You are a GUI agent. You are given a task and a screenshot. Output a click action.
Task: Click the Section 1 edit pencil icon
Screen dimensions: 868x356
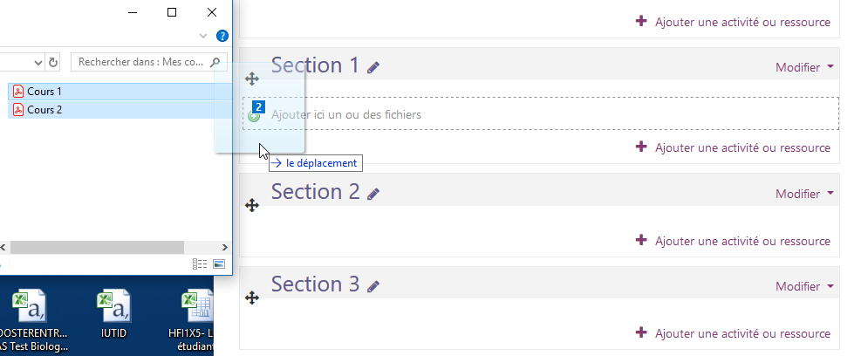point(373,67)
